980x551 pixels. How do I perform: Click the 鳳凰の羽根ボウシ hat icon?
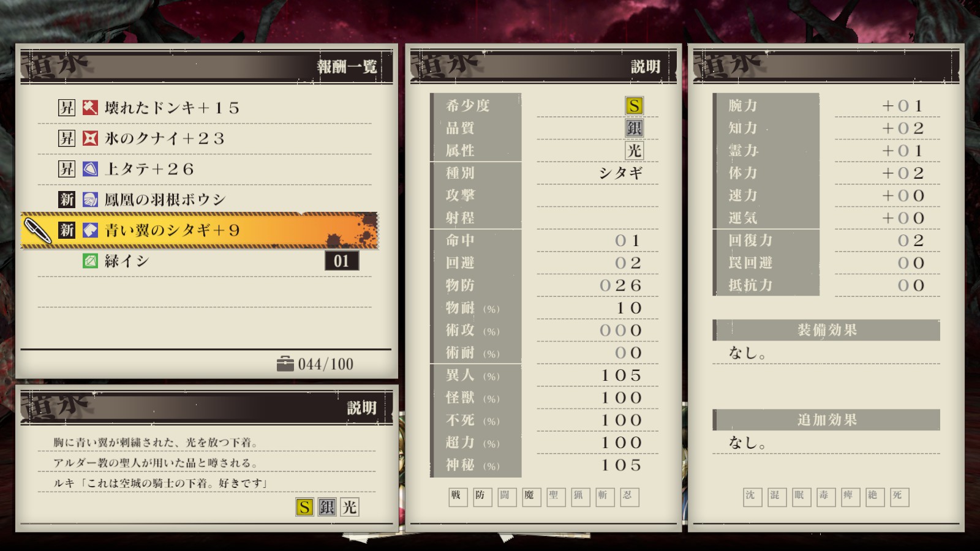90,200
